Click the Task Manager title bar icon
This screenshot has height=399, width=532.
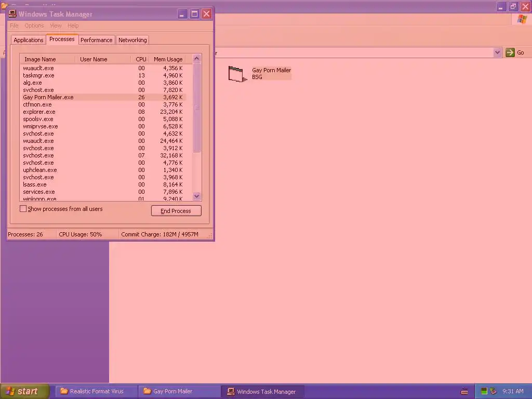point(12,14)
